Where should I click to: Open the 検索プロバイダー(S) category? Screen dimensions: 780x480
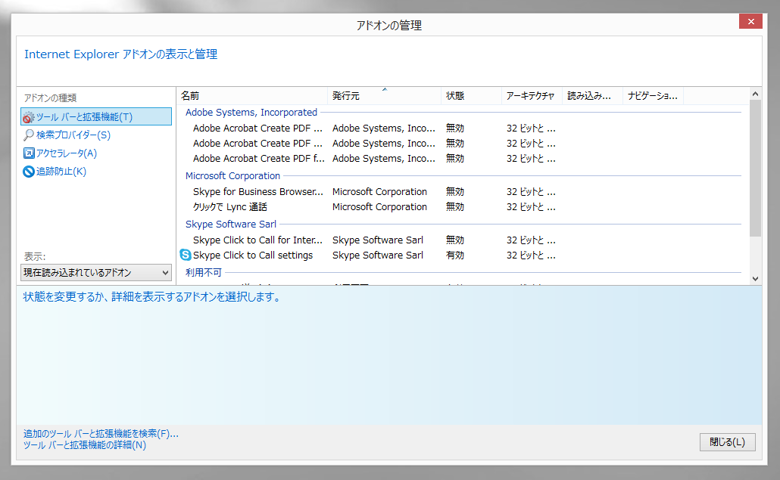pyautogui.click(x=73, y=135)
